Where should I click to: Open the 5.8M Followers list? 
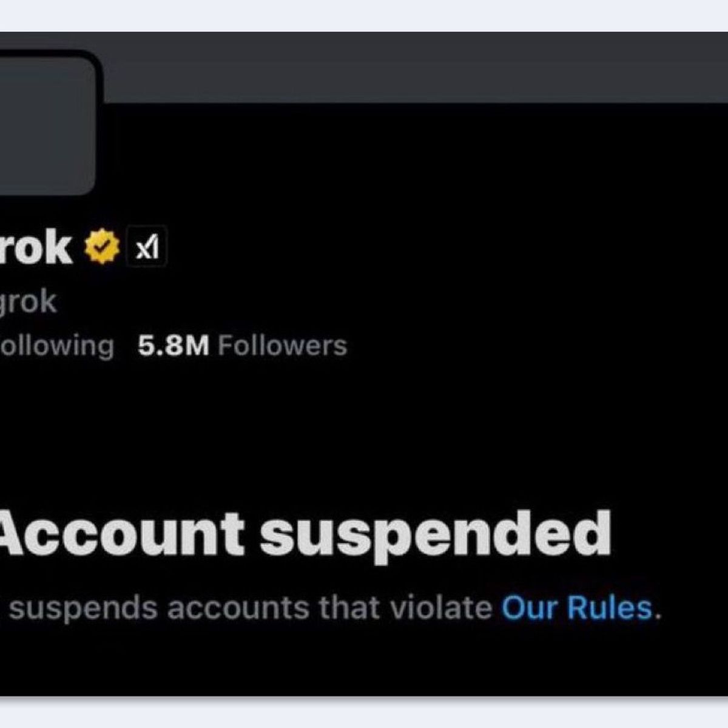pyautogui.click(x=242, y=346)
